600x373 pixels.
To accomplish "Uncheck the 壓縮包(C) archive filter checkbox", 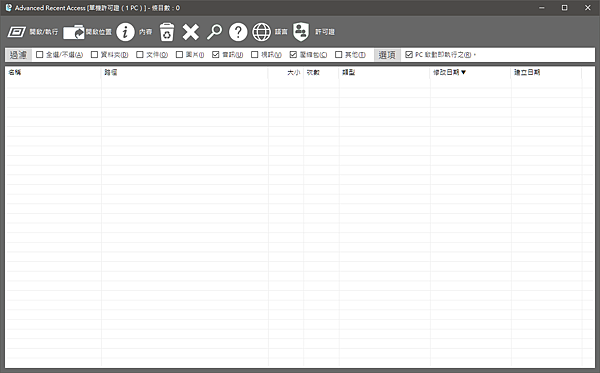I will (293, 55).
